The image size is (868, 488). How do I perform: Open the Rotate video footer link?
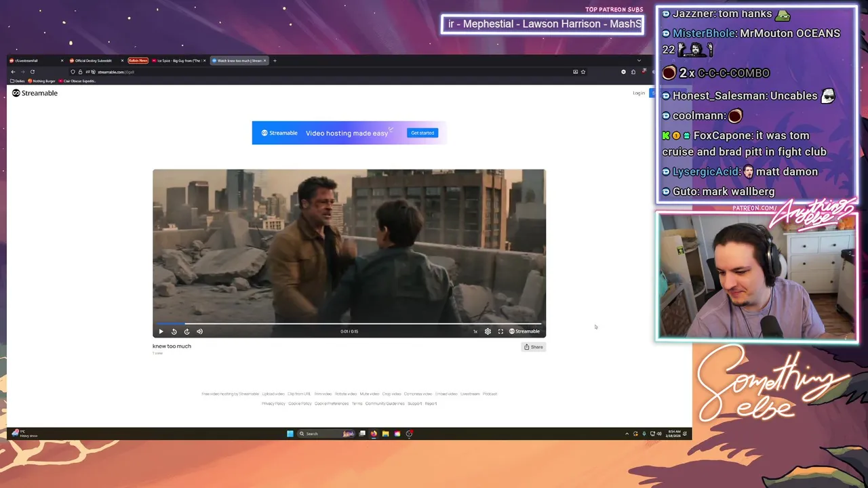pos(346,394)
